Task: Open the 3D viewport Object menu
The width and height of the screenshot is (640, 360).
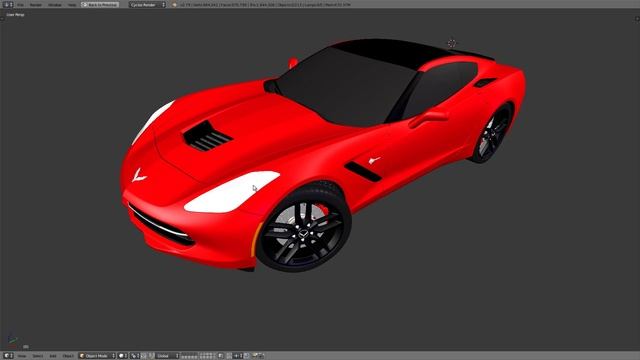Action: (x=68, y=356)
